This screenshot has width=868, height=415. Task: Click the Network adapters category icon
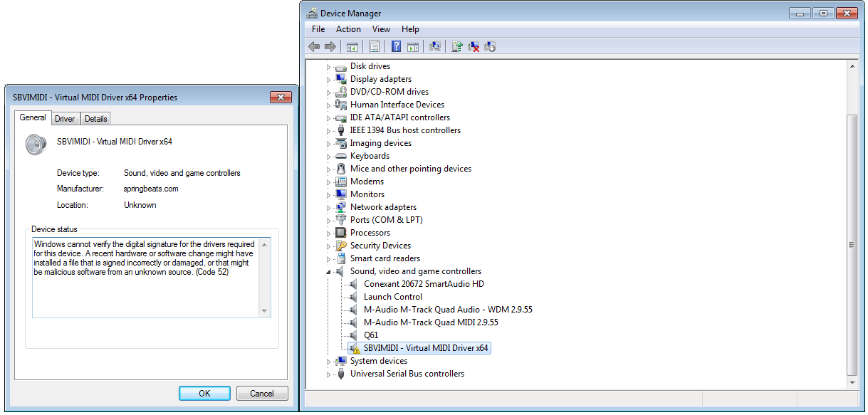(x=340, y=207)
